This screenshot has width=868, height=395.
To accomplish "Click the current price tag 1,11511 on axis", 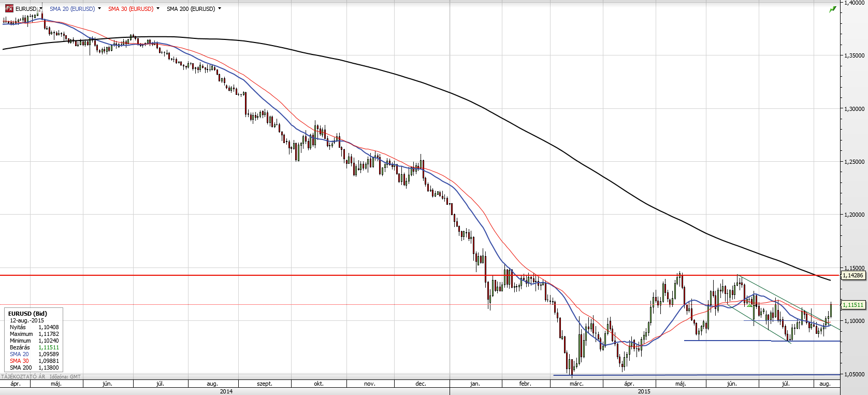I will tap(853, 305).
